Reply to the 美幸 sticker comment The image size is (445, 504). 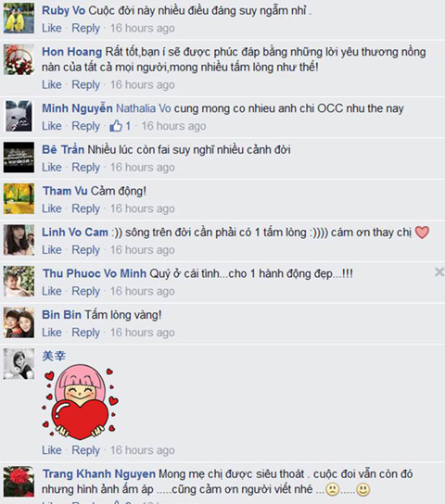(x=86, y=450)
